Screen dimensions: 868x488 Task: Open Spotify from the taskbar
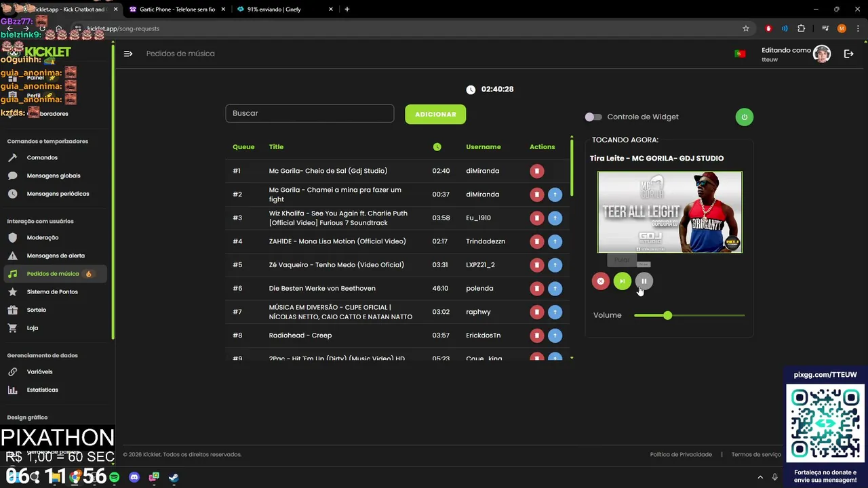(115, 477)
